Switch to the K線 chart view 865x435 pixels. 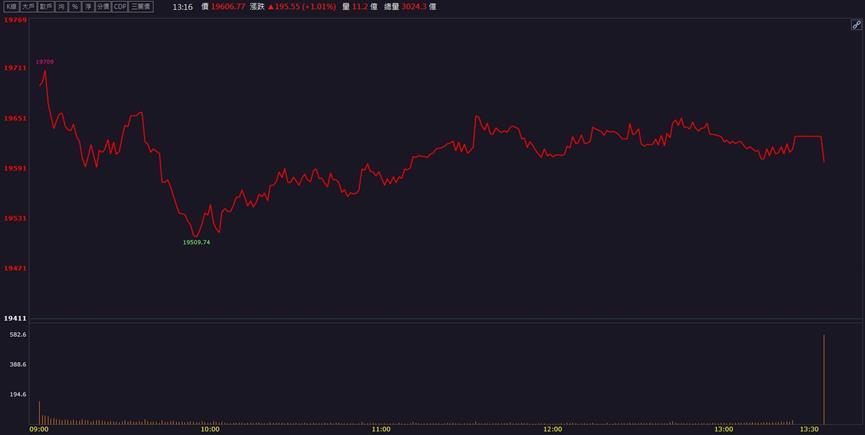pyautogui.click(x=11, y=7)
